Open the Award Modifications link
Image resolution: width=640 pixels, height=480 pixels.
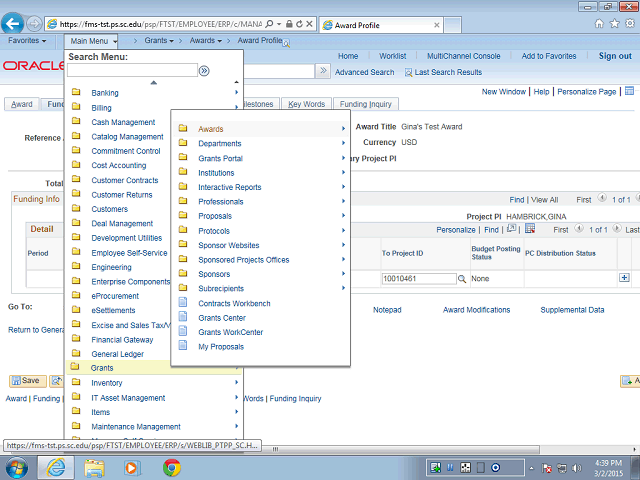point(476,310)
